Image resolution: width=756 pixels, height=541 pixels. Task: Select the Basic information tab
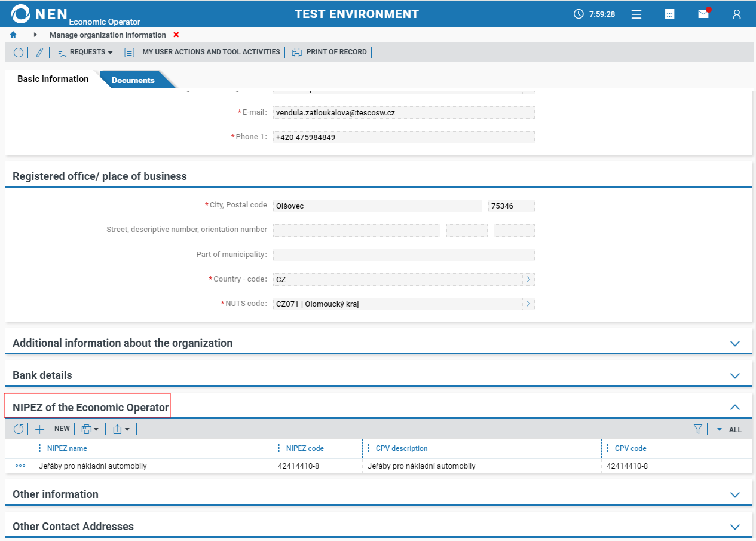tap(53, 79)
